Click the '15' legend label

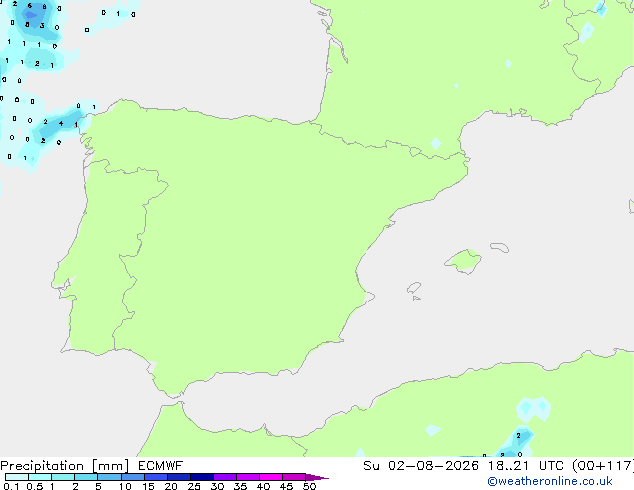tap(148, 486)
